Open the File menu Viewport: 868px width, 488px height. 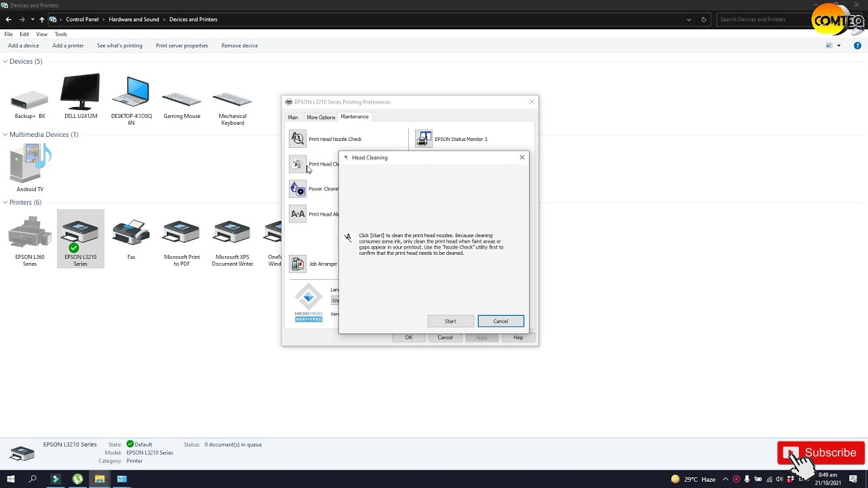(9, 34)
